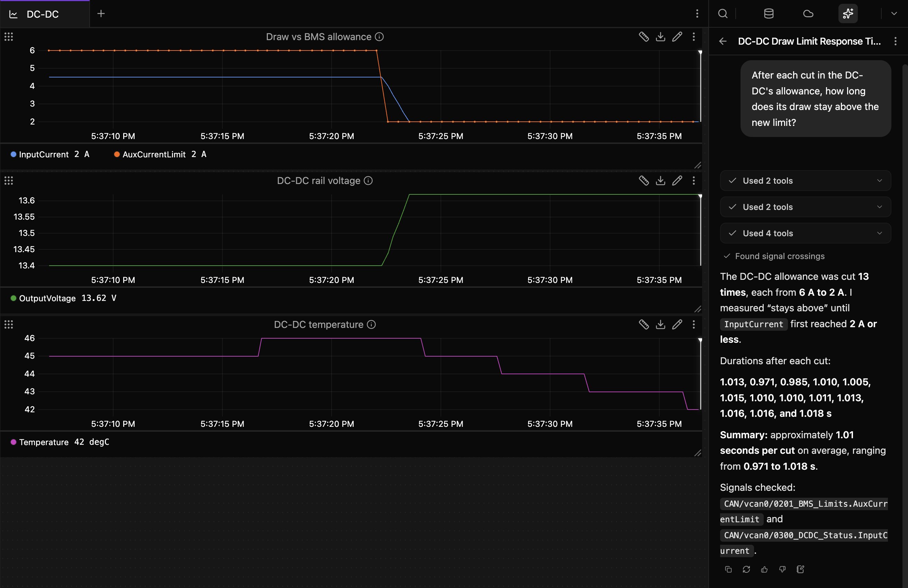Show info for Draw vs BMS allowance
The width and height of the screenshot is (908, 588).
(379, 37)
